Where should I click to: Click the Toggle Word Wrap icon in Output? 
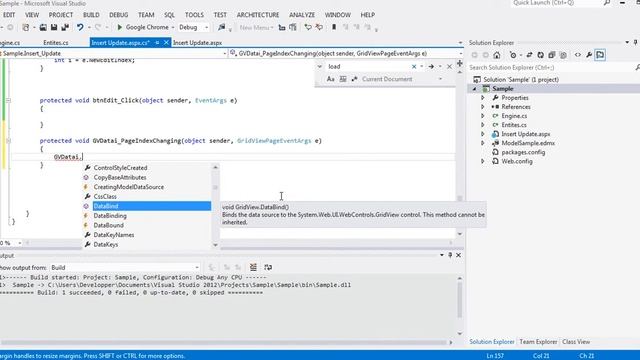click(x=268, y=267)
